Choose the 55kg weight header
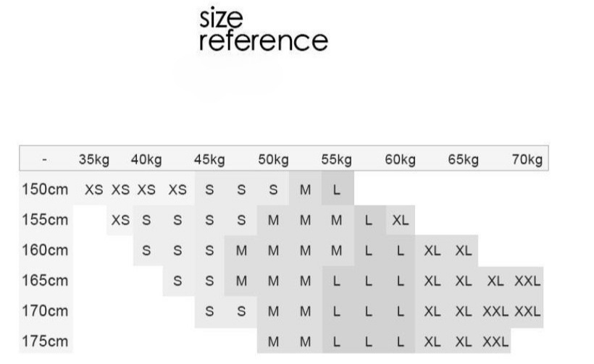Image resolution: width=594 pixels, height=364 pixels. [x=336, y=159]
